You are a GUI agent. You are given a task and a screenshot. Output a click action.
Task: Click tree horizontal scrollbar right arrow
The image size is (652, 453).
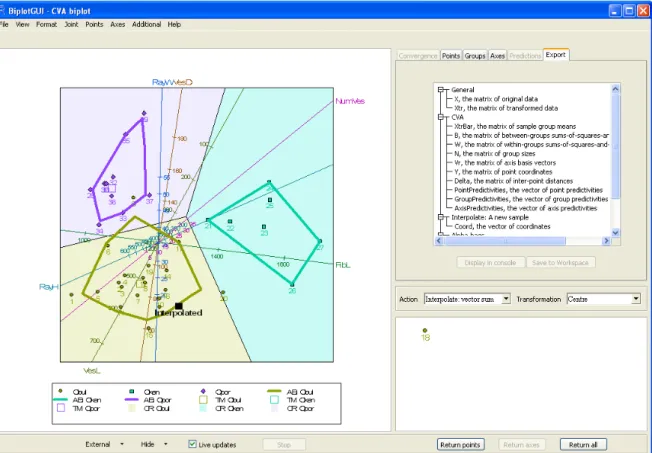click(606, 241)
